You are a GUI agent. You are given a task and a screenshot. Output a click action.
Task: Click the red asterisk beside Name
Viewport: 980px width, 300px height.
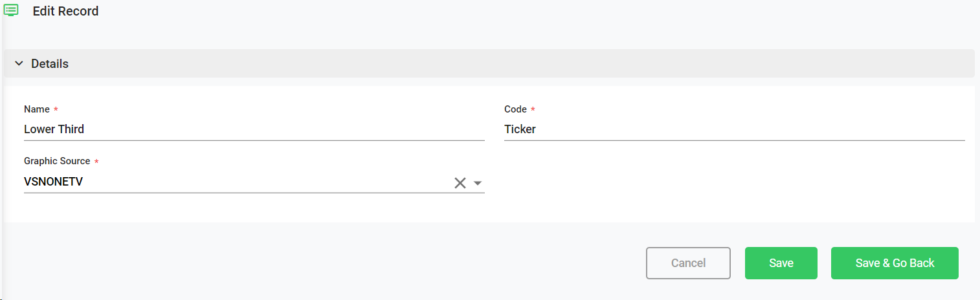point(56,110)
